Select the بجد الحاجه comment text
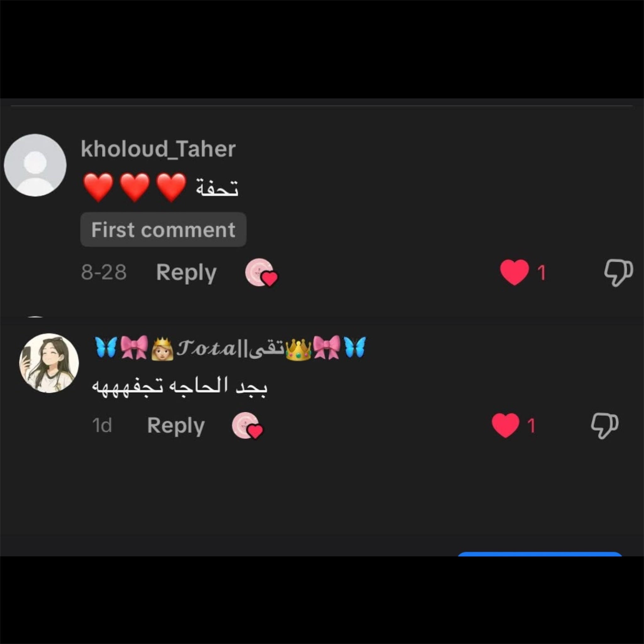Image resolution: width=644 pixels, height=644 pixels. pyautogui.click(x=179, y=387)
